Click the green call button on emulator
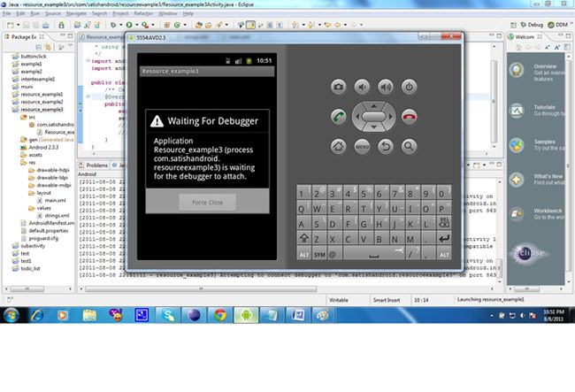The height and width of the screenshot is (392, 575). pos(338,117)
